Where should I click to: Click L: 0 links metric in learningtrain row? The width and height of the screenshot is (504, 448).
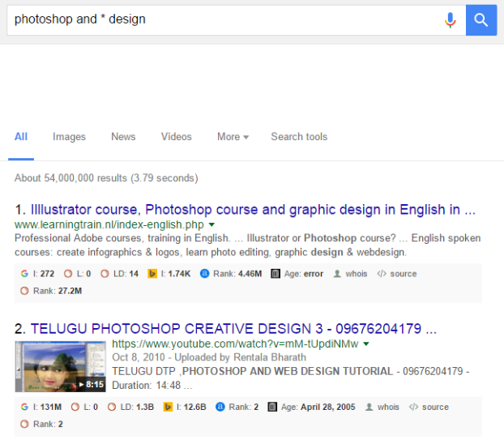coord(77,274)
